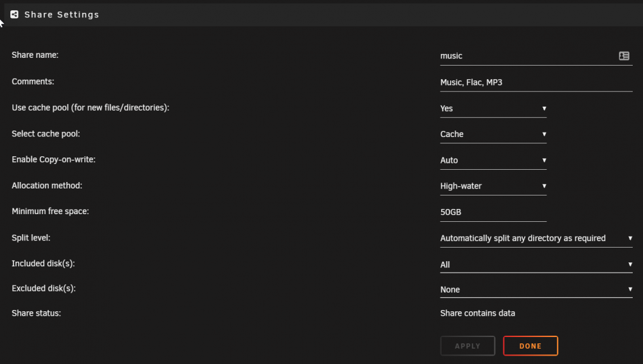
Task: Open the Allocation method High-water dropdown
Action: [493, 186]
